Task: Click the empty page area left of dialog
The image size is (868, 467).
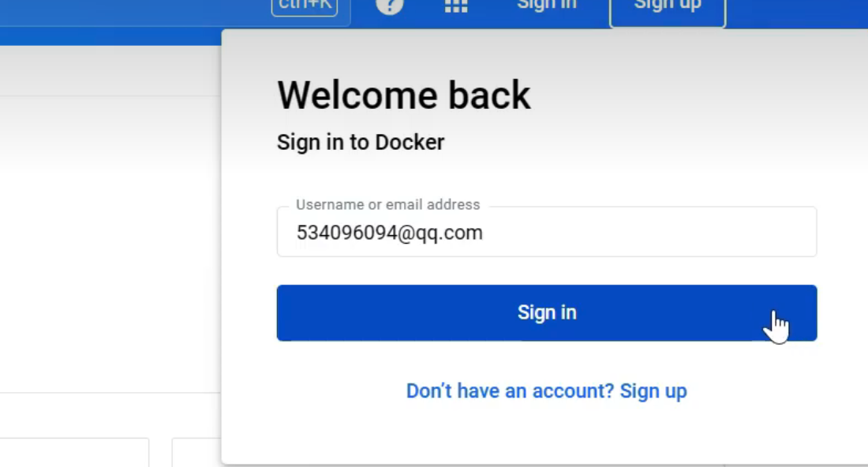Action: [110, 260]
